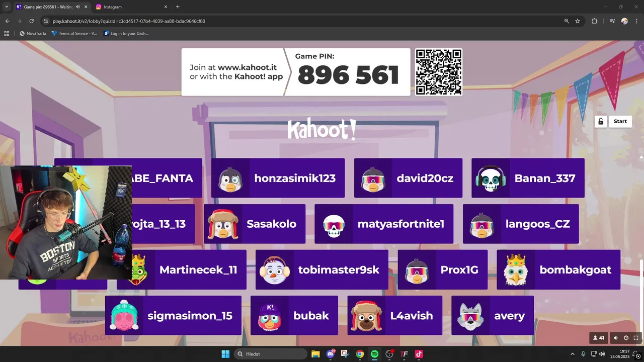View site information icon in address bar
This screenshot has height=362, width=644.
click(x=46, y=21)
